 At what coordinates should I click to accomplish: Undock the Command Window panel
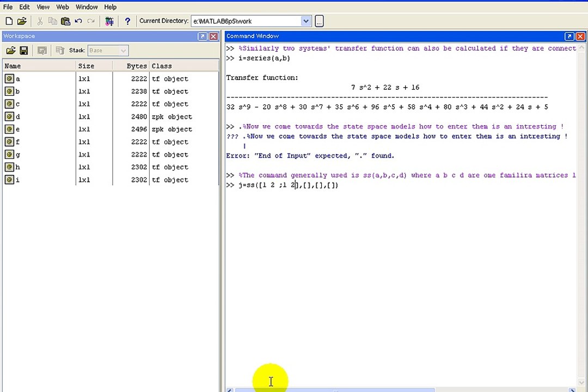coord(569,36)
